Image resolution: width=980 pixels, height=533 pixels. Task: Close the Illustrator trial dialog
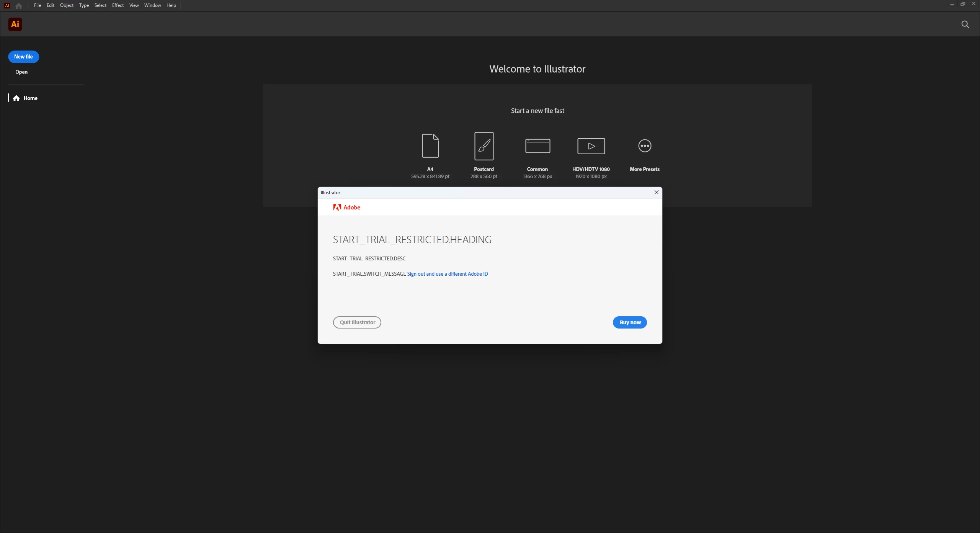click(657, 192)
